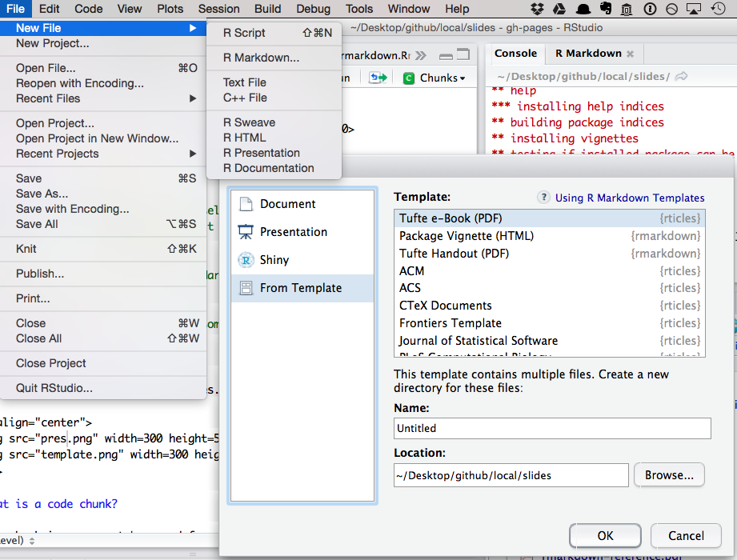
Task: Expand the Recent Projects submenu
Action: tap(103, 154)
